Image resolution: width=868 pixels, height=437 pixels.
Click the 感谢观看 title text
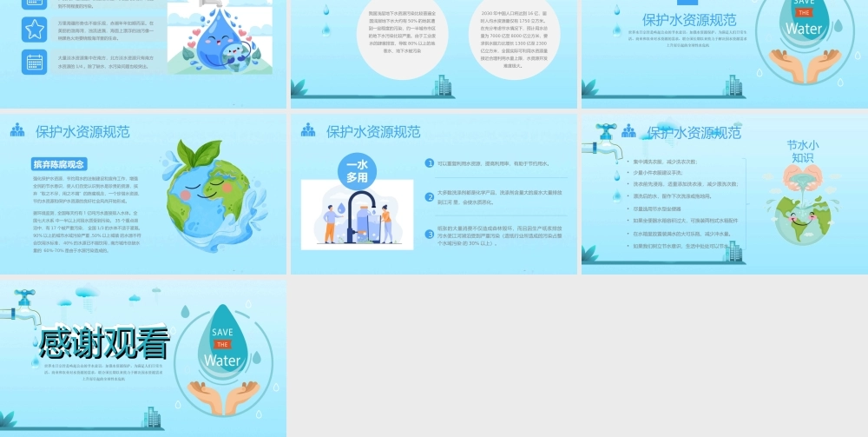[104, 343]
